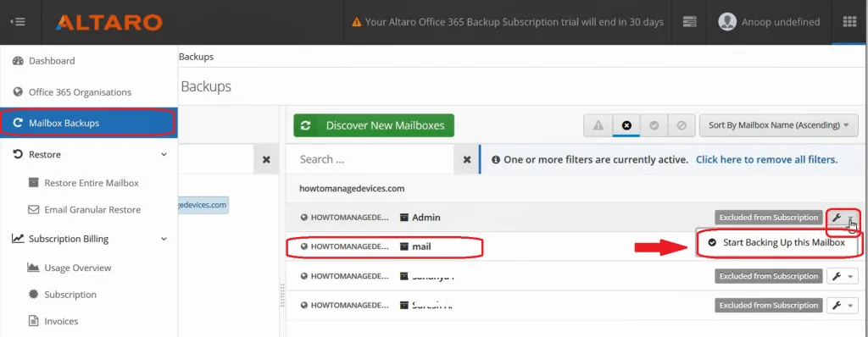Collapse the Subscription Billing section
This screenshot has height=337, width=868.
tap(164, 239)
